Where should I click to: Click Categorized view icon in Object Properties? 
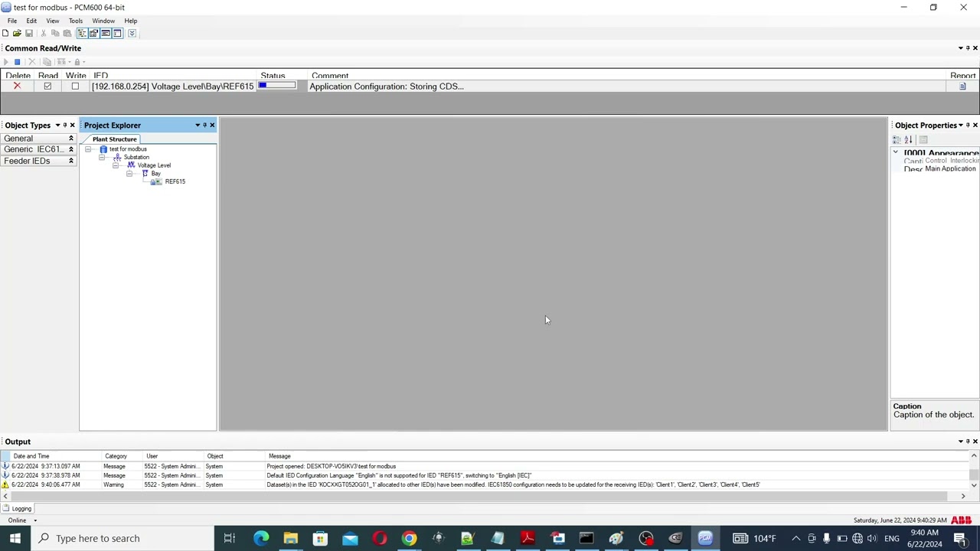(897, 139)
